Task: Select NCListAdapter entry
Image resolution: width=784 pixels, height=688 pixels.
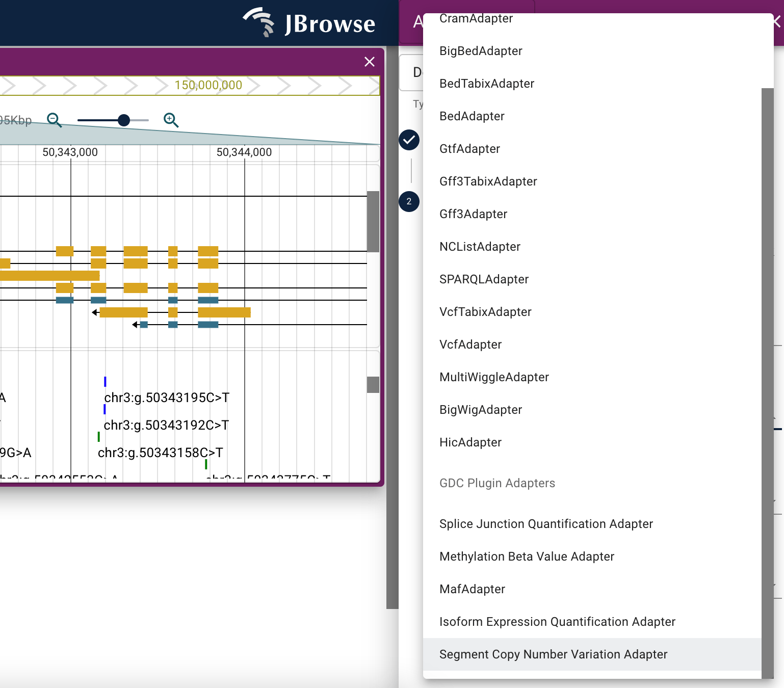Action: (592, 247)
